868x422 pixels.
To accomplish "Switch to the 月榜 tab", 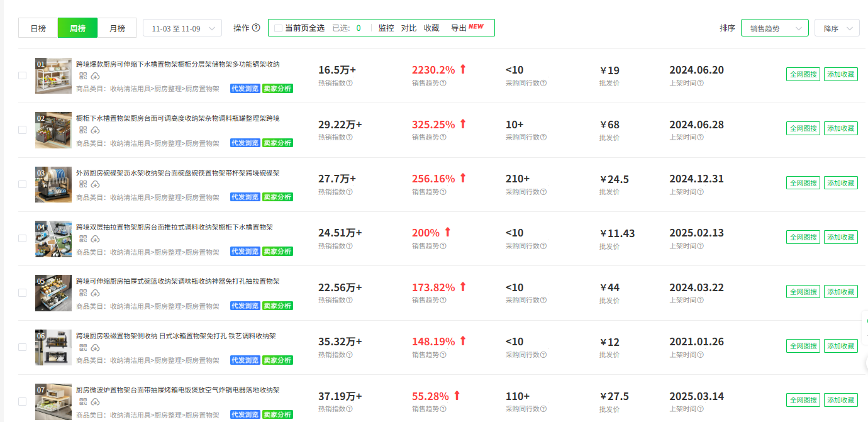I will coord(117,28).
